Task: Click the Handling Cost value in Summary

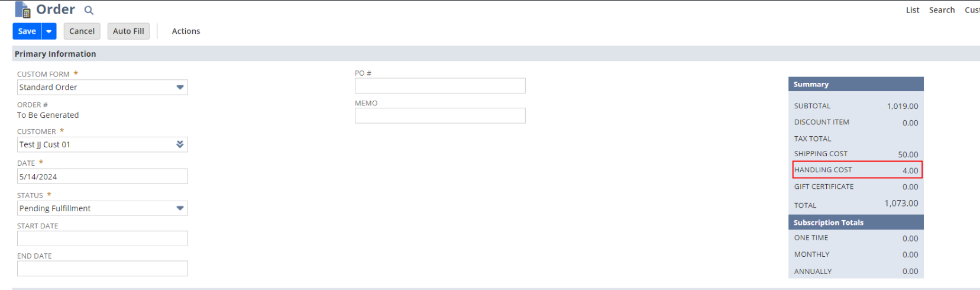Action: [x=910, y=170]
